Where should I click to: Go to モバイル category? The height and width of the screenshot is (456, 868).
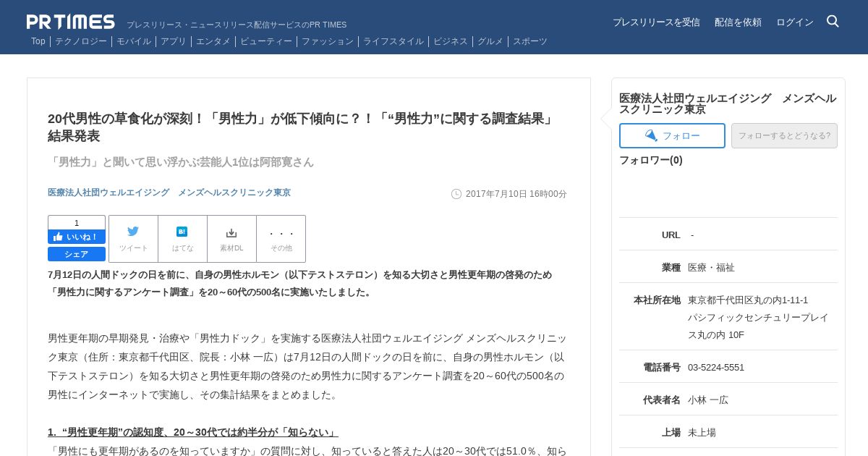point(134,41)
